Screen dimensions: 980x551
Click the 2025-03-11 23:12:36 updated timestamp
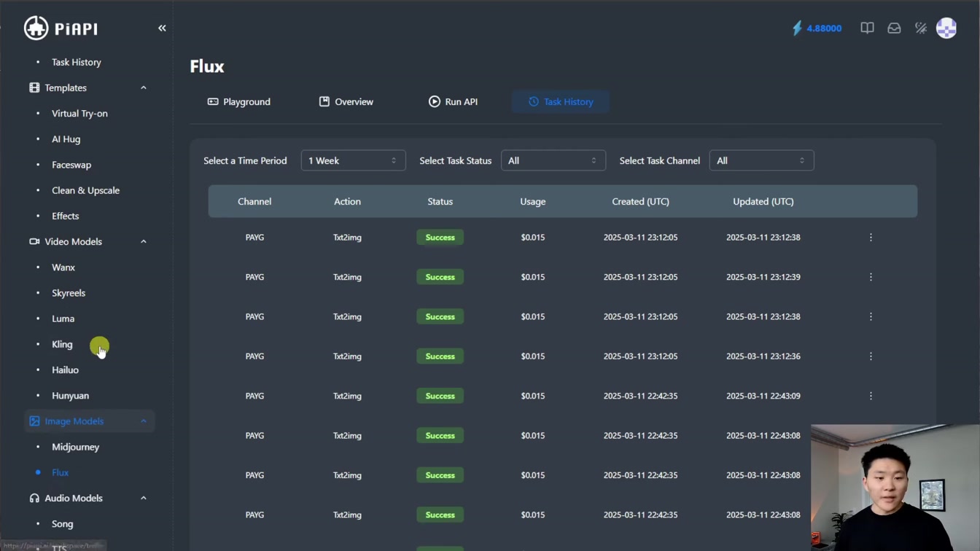[763, 356]
